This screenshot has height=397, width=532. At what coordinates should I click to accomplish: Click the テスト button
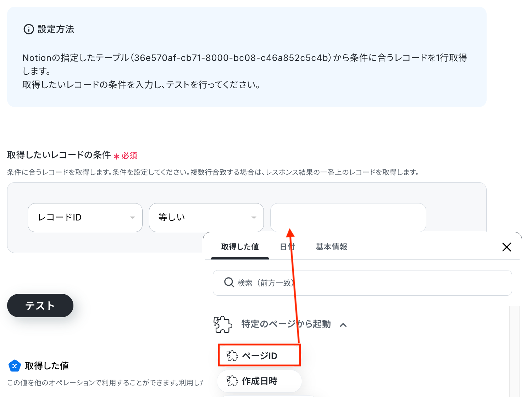click(x=40, y=306)
